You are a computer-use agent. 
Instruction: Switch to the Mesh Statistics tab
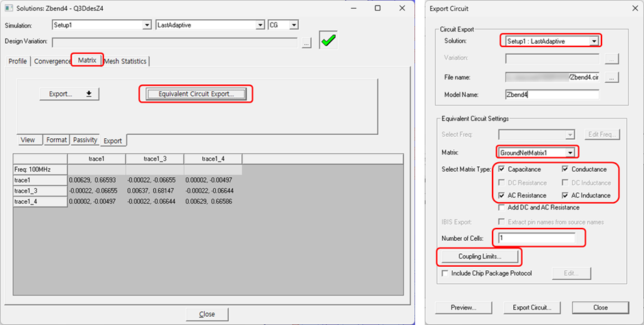[x=125, y=62]
